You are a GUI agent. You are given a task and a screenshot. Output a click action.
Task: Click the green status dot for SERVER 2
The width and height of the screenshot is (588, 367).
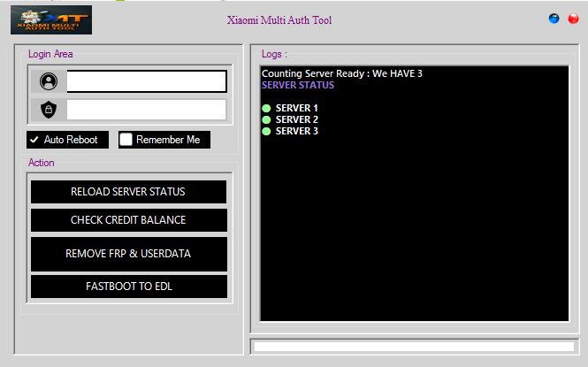266,120
